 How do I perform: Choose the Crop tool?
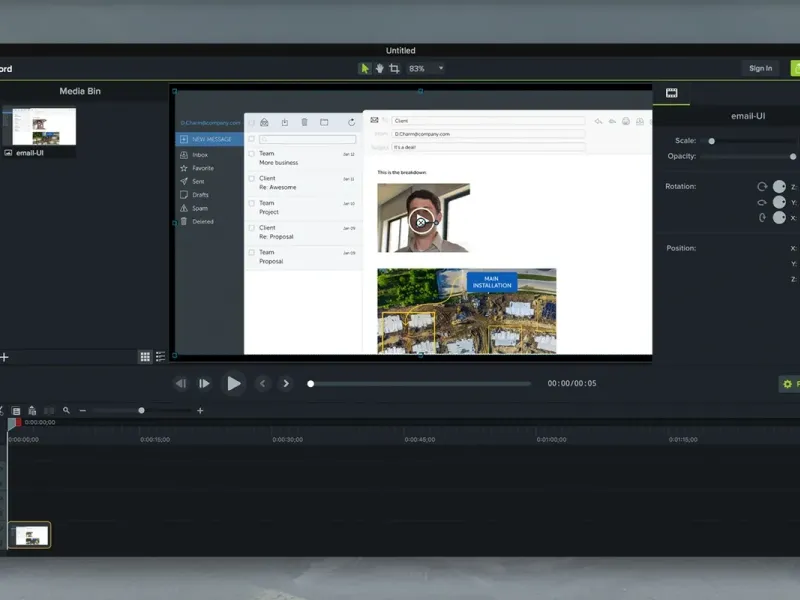(394, 68)
